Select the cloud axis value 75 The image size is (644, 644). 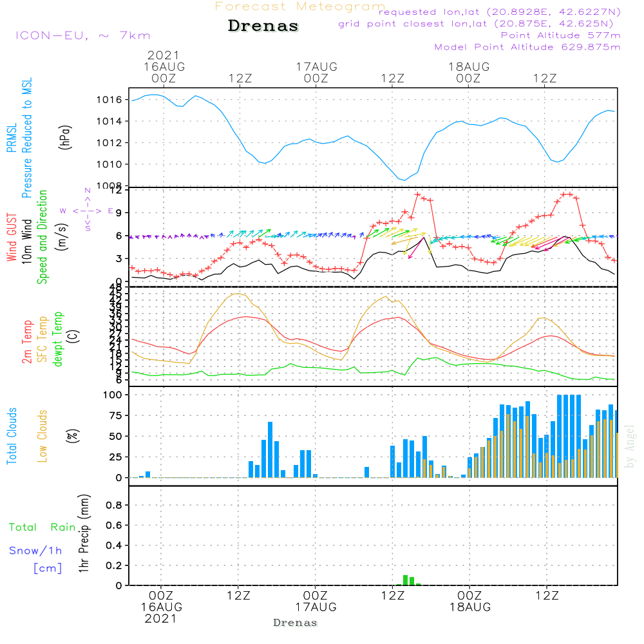tap(116, 415)
